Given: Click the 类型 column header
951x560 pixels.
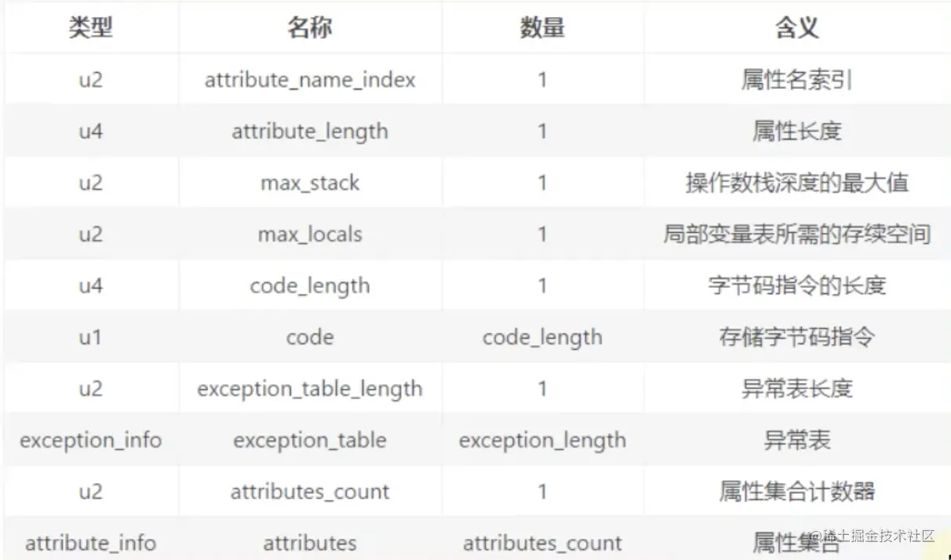Looking at the screenshot, I should tap(91, 28).
